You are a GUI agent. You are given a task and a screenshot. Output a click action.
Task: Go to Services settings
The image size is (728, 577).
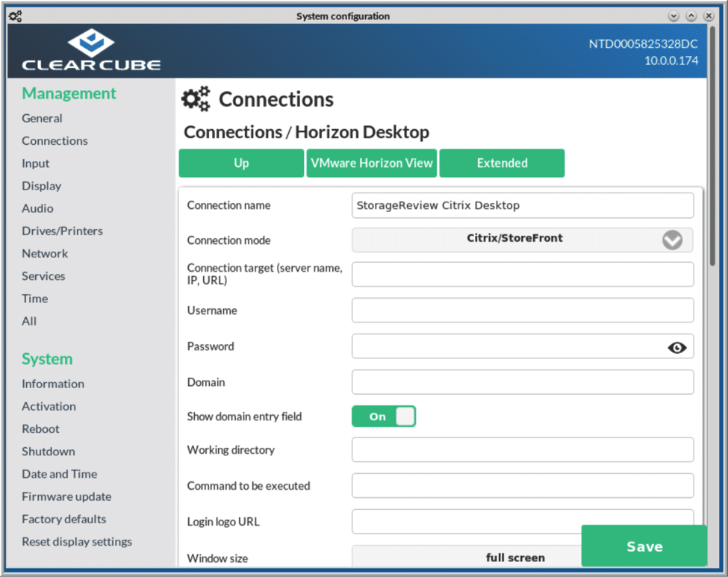(x=43, y=275)
